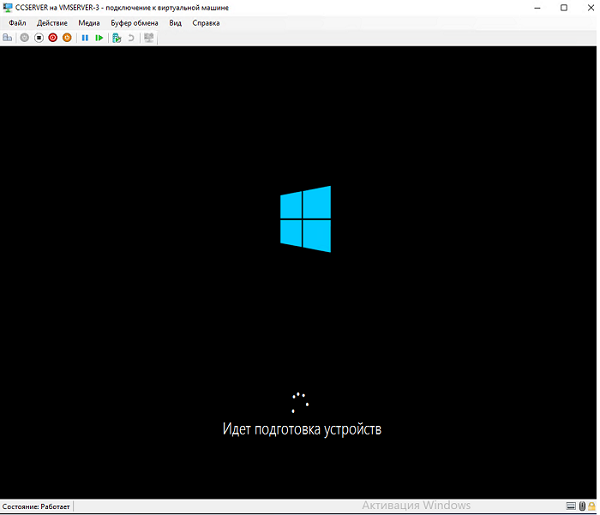This screenshot has height=515, width=600.
Task: Click the keyboard status icon in status bar
Action: 571,506
